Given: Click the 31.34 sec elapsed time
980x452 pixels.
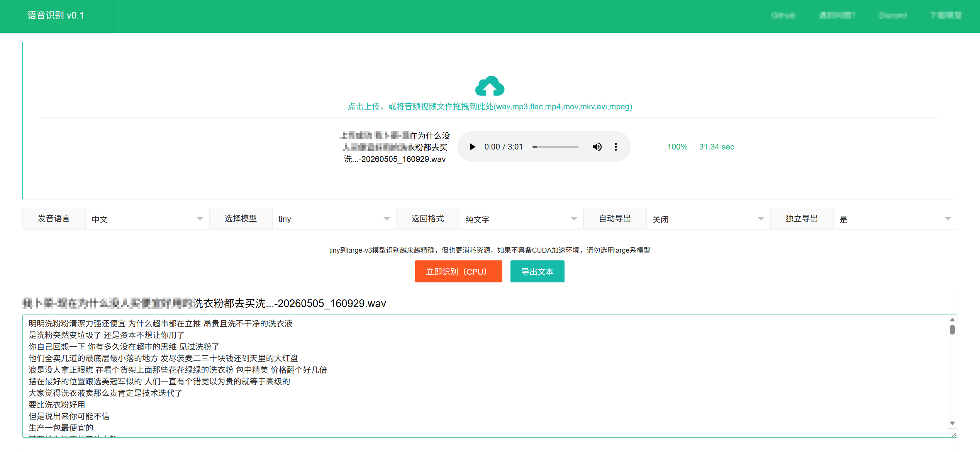Looking at the screenshot, I should pyautogui.click(x=717, y=147).
